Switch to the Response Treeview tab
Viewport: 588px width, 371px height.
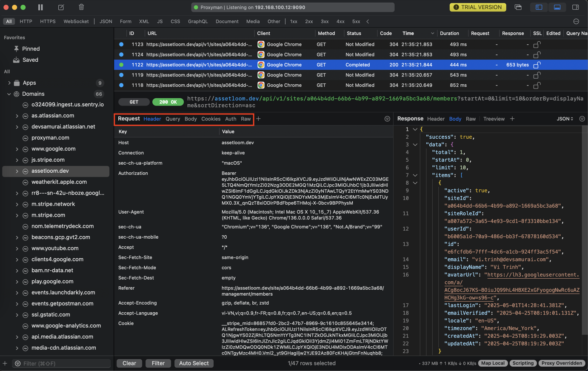(x=494, y=119)
